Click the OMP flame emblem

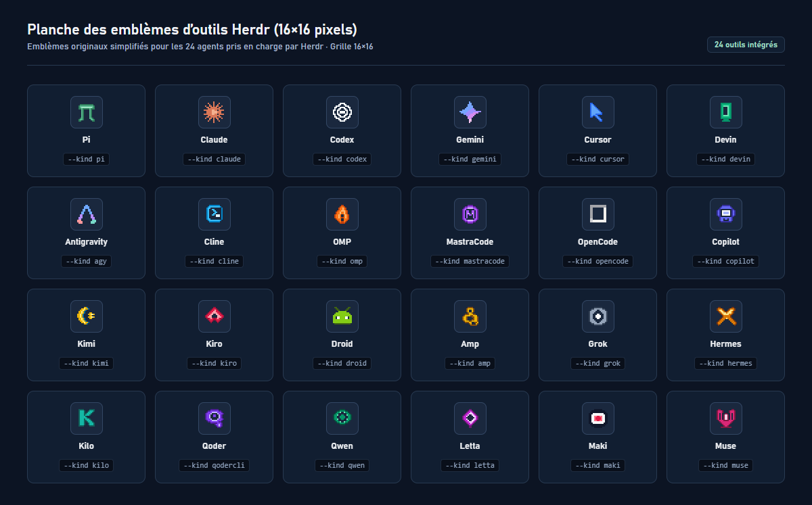[x=342, y=214]
